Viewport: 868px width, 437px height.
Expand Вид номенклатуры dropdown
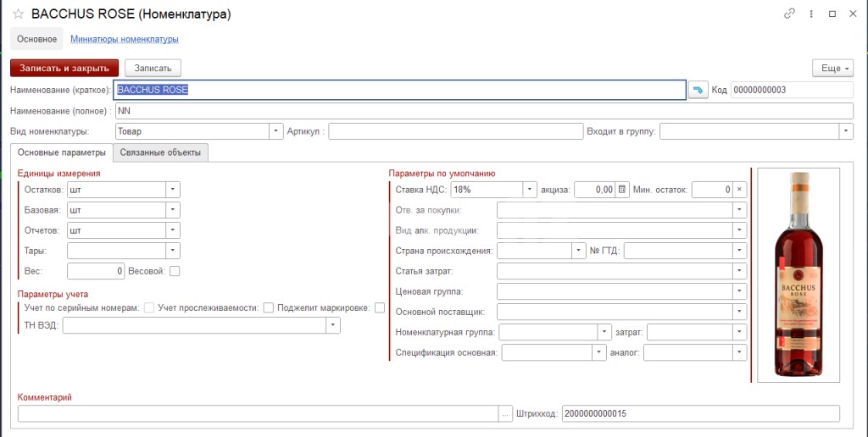pyautogui.click(x=276, y=131)
